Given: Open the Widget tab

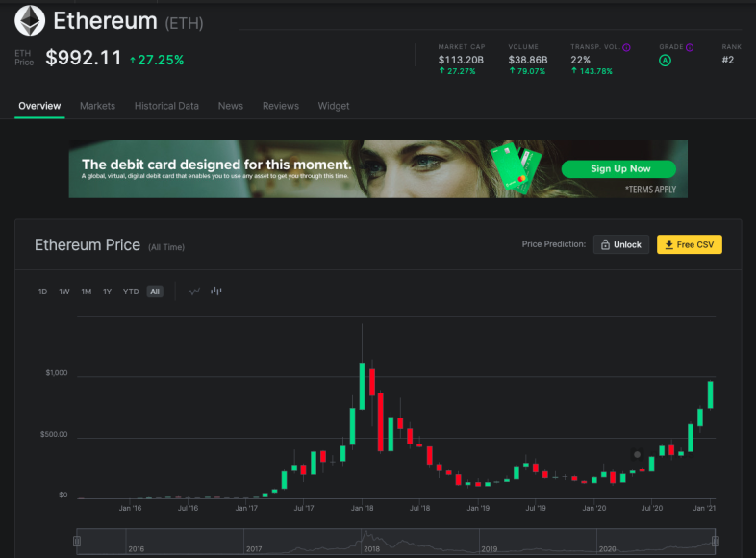Looking at the screenshot, I should pos(334,106).
